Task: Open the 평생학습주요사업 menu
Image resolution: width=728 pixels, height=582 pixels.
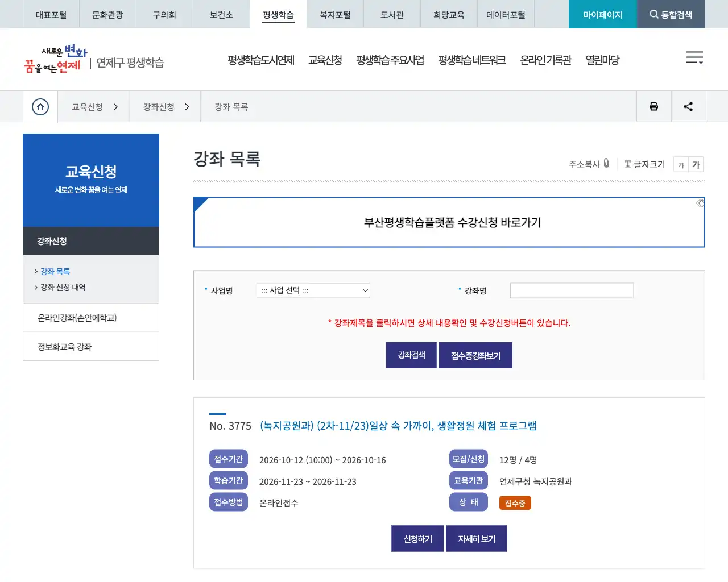Action: tap(390, 60)
